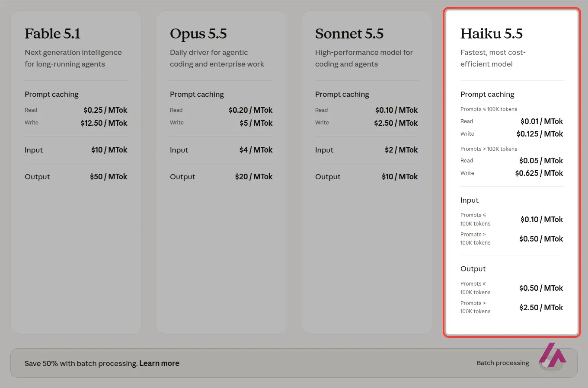Image resolution: width=588 pixels, height=388 pixels.
Task: Click the Opus 5.5 card title
Action: tap(198, 34)
